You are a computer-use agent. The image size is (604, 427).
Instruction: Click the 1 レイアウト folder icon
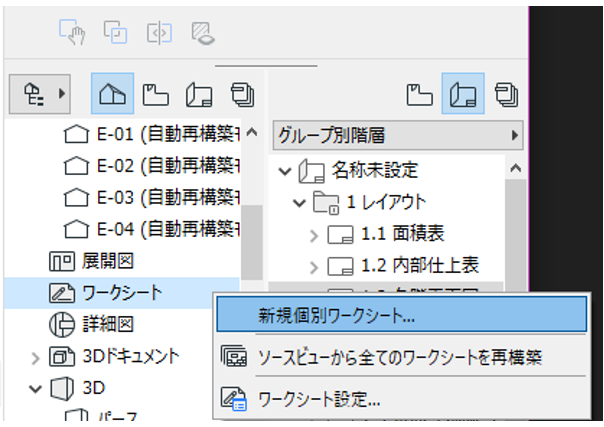(326, 203)
